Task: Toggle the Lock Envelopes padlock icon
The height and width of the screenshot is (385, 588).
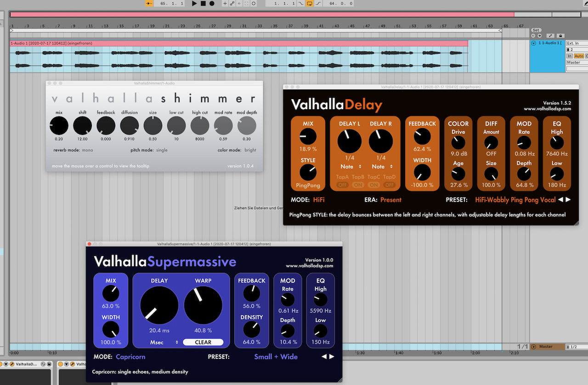Action: pyautogui.click(x=560, y=36)
